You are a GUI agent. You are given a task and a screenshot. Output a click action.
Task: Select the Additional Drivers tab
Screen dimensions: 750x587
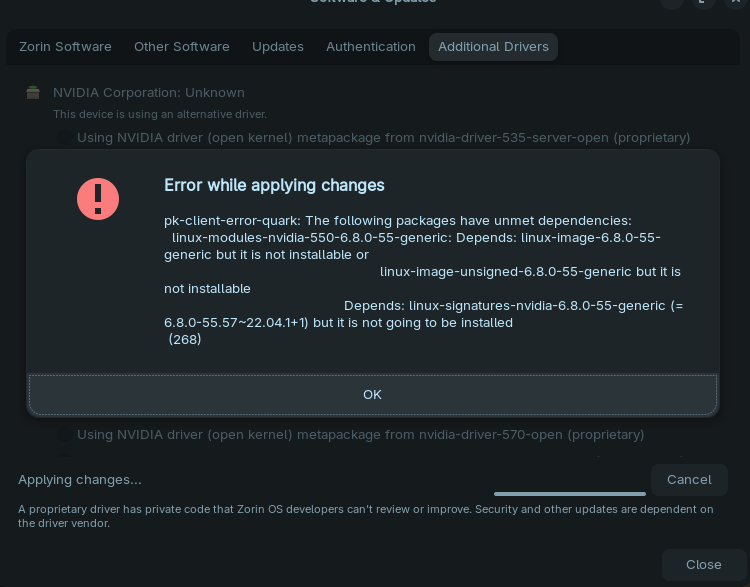point(493,47)
